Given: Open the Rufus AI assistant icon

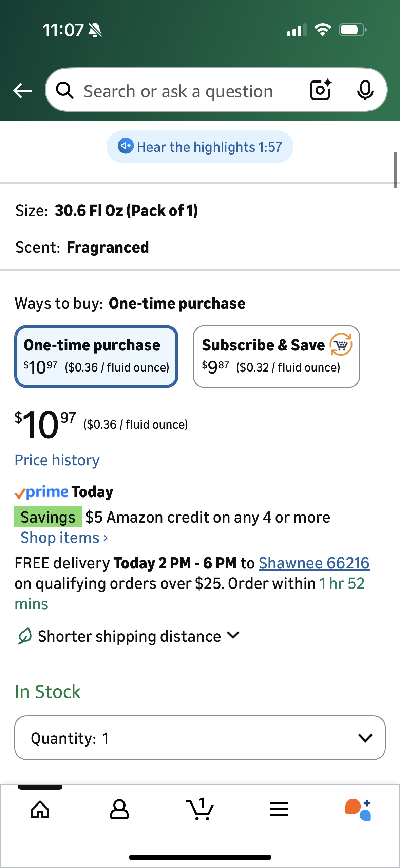Looking at the screenshot, I should 358,810.
